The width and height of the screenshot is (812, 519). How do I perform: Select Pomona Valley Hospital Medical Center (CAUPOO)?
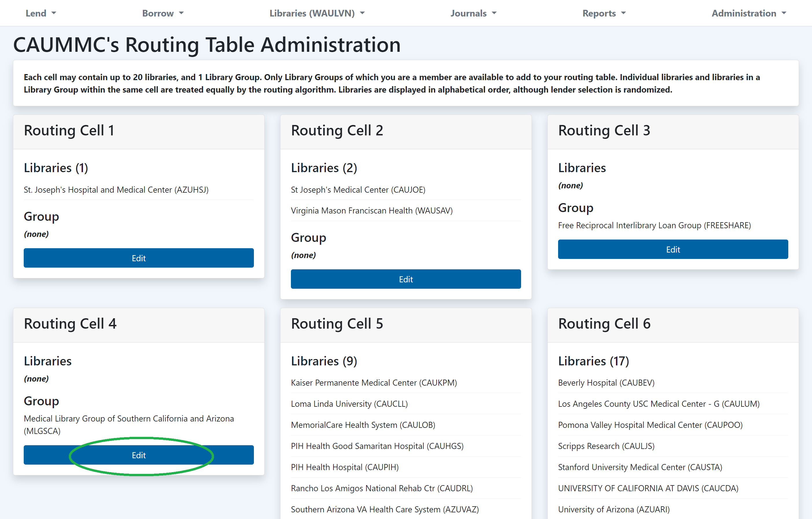pos(650,425)
